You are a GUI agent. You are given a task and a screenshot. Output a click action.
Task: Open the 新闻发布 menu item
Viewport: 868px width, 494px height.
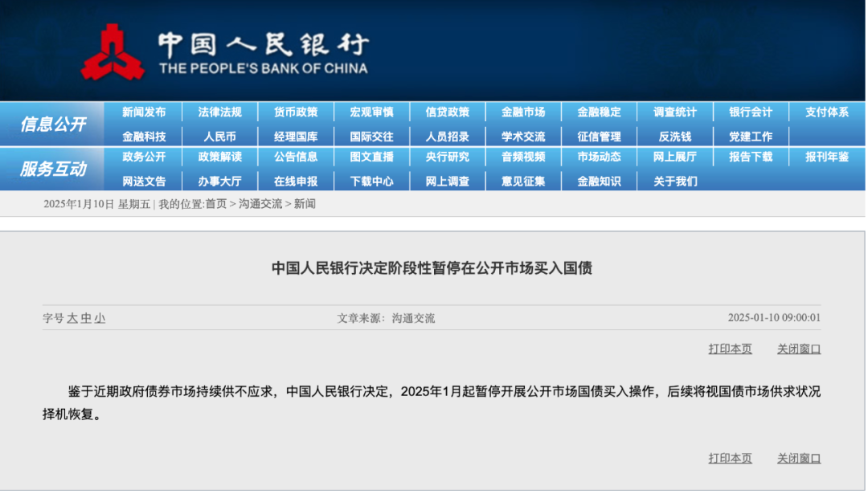click(144, 112)
